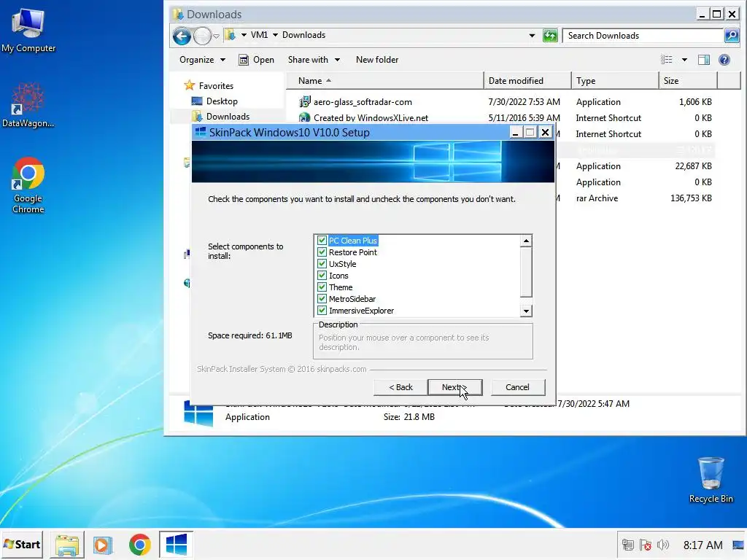Open Windows Explorer from taskbar
Viewport: 747px width, 560px height.
(x=67, y=545)
